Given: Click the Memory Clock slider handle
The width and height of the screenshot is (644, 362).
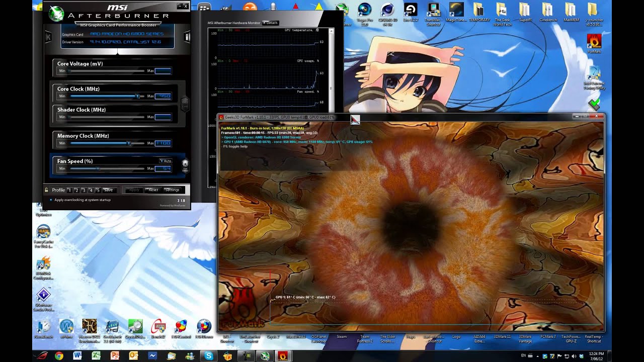Looking at the screenshot, I should (129, 143).
